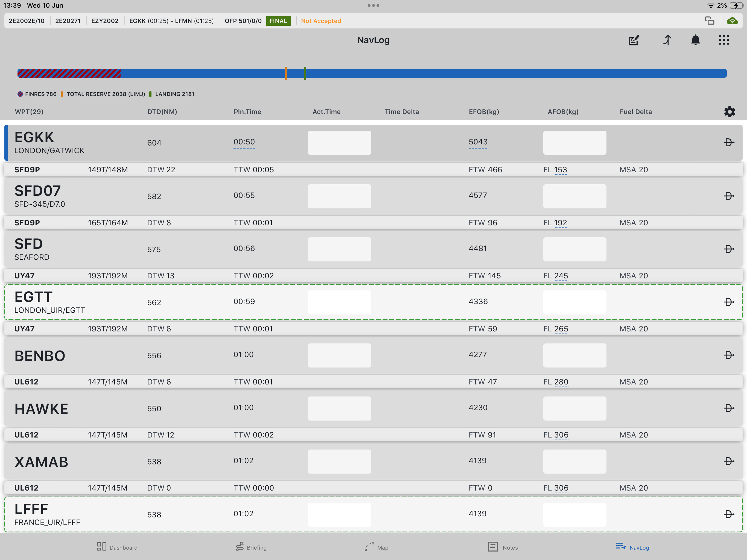Tap FL 265 on second UY47 leg
The height and width of the screenshot is (560, 747).
[x=561, y=329]
